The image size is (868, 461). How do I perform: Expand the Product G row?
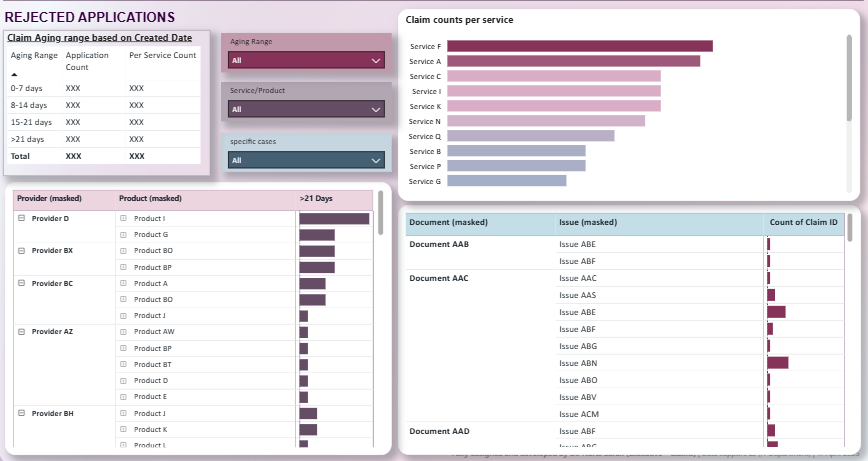click(123, 235)
